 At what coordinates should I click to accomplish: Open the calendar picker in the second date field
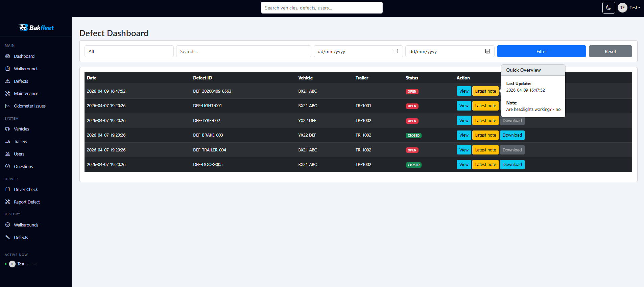click(x=487, y=51)
